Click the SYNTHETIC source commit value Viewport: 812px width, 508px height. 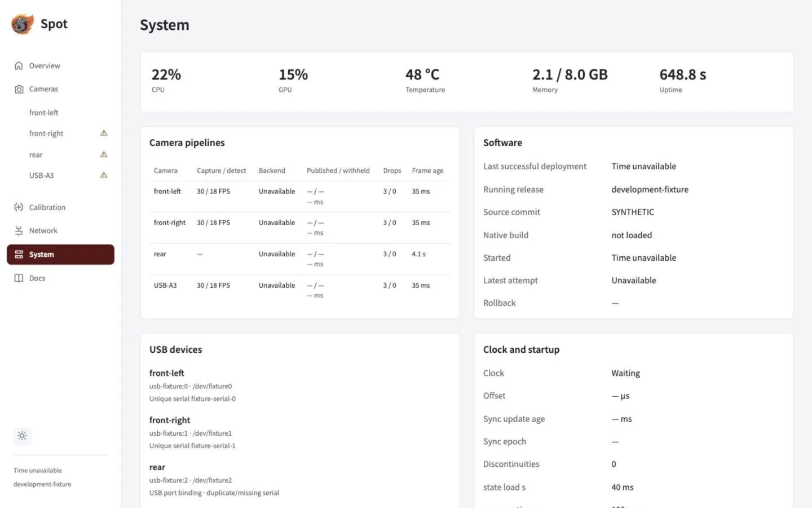pos(633,212)
